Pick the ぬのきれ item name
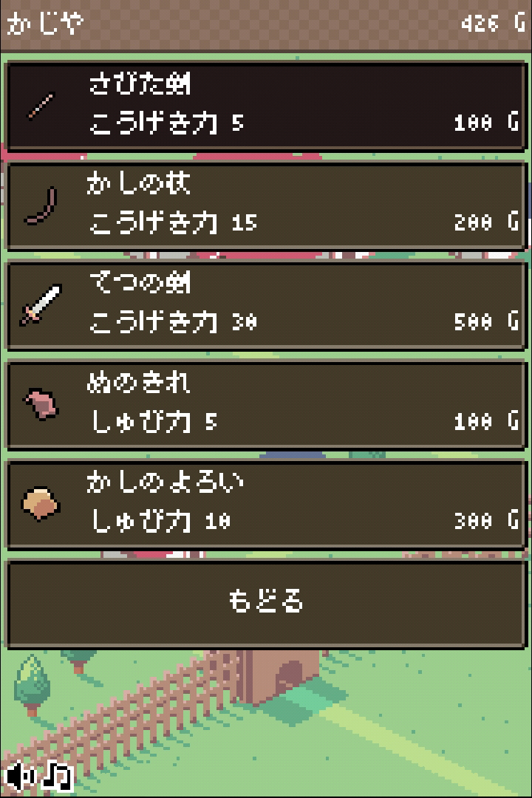Viewport: 532px width, 798px height. pyautogui.click(x=138, y=382)
